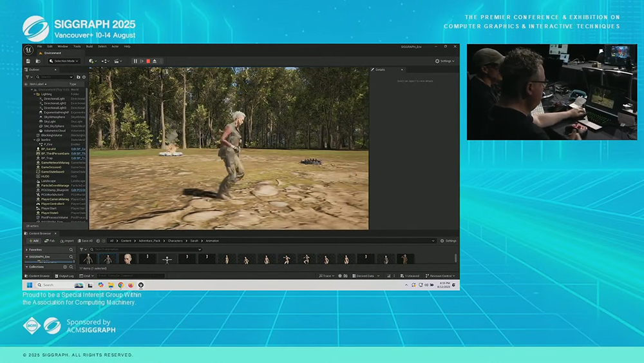The image size is (644, 363).
Task: Click Windows Start button on taskbar
Action: point(30,285)
